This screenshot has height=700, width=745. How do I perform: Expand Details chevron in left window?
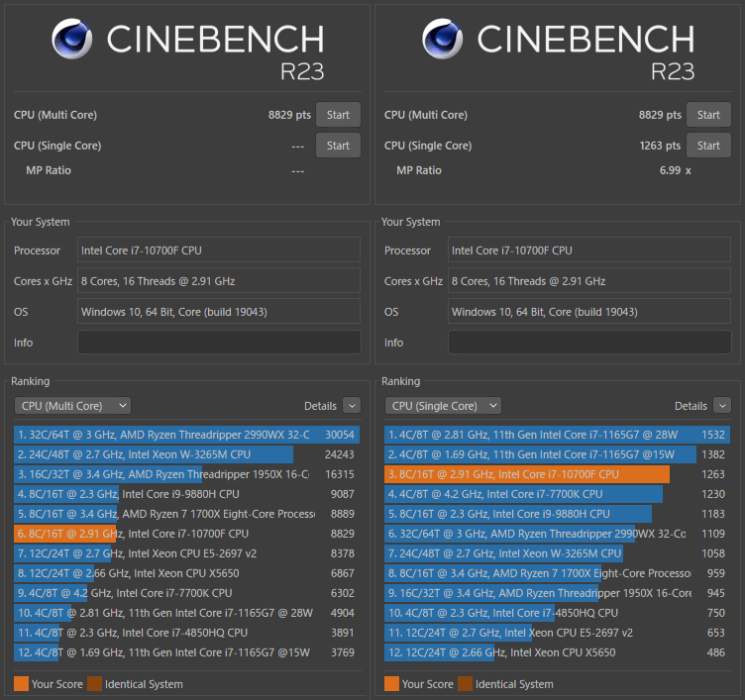click(x=352, y=406)
